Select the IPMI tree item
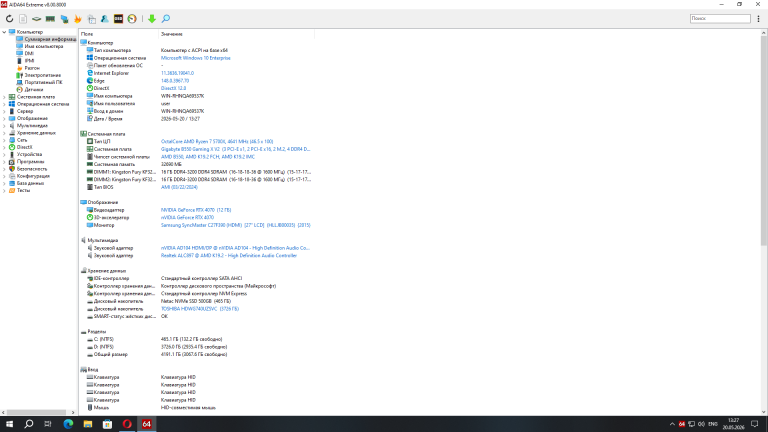The width and height of the screenshot is (768, 432). pyautogui.click(x=29, y=61)
